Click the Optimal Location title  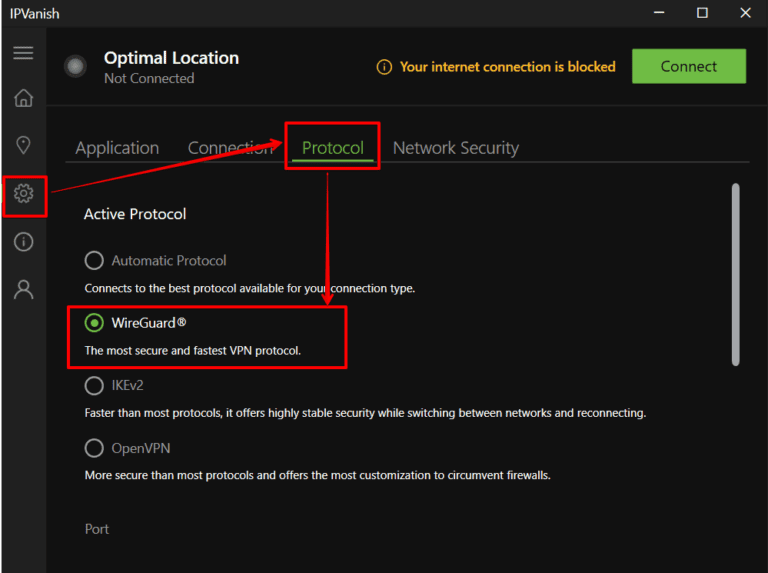pyautogui.click(x=169, y=58)
